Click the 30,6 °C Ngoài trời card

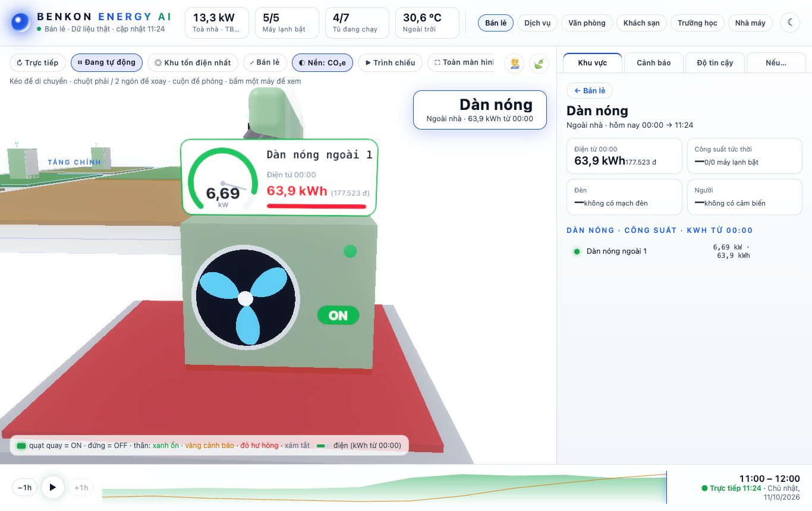[427, 23]
